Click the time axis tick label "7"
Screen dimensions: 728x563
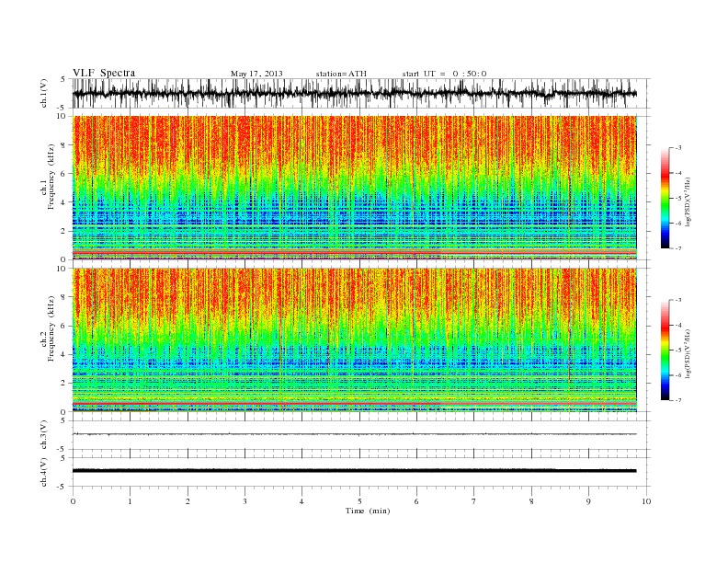[474, 501]
